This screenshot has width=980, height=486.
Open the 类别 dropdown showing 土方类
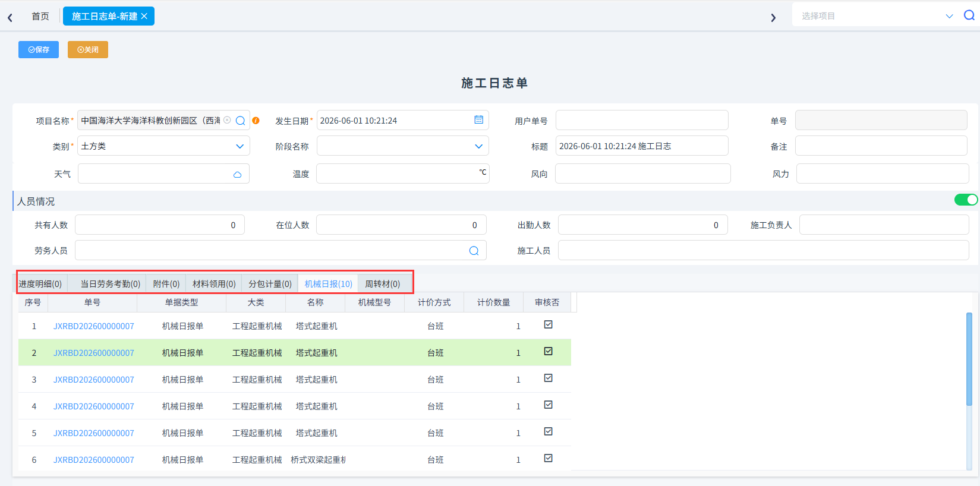click(x=163, y=146)
